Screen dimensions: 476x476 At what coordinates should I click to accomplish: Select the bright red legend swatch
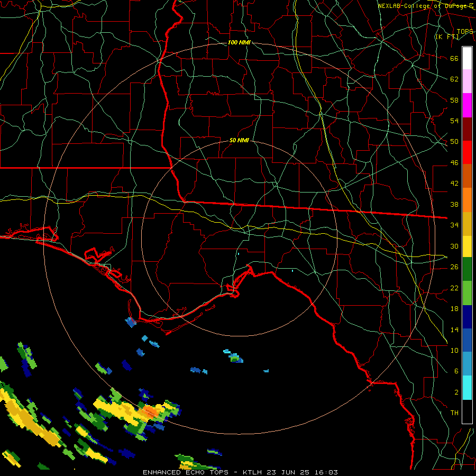coord(467,152)
